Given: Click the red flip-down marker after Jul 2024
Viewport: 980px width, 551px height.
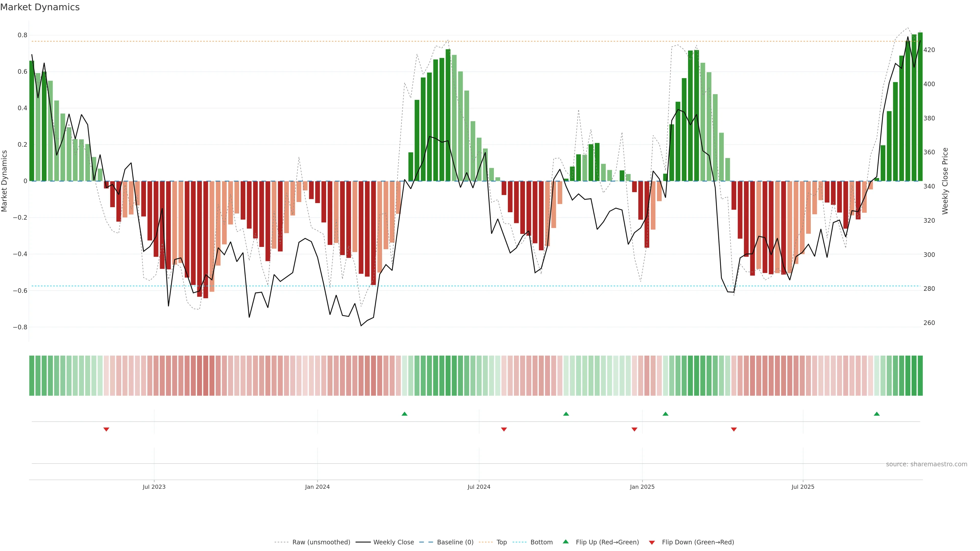Looking at the screenshot, I should click(x=504, y=429).
